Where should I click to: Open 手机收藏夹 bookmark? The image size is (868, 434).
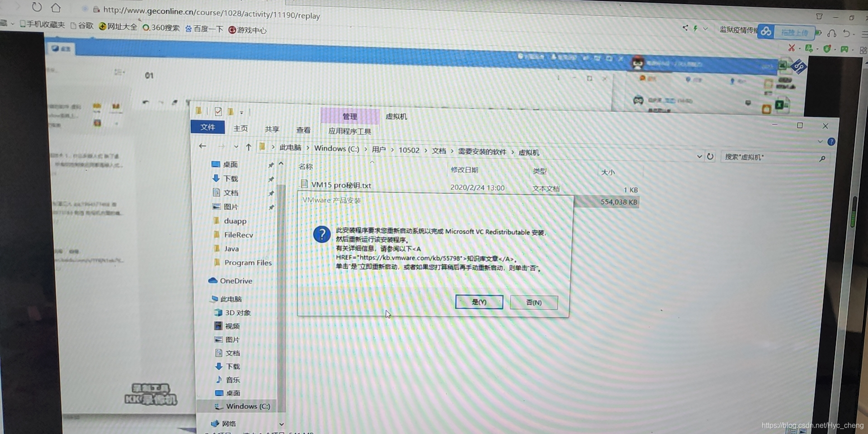[42, 24]
